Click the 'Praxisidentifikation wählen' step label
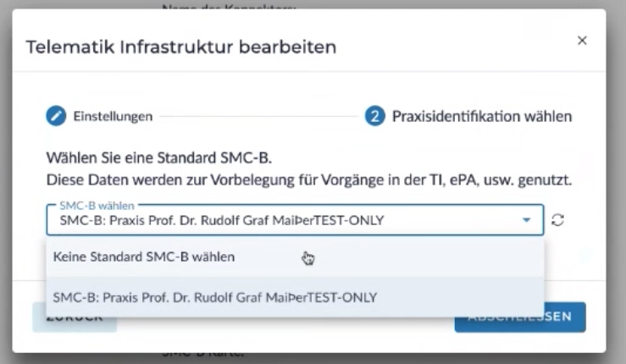Image resolution: width=626 pixels, height=364 pixels. click(481, 116)
